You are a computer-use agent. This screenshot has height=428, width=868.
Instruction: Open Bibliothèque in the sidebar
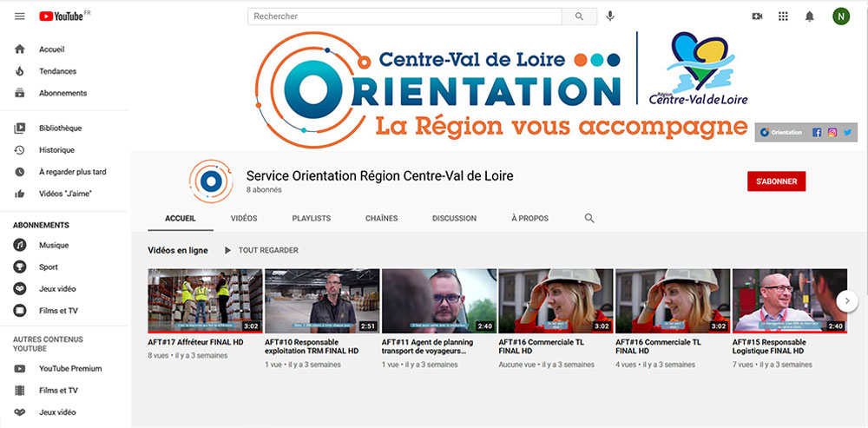coord(63,128)
